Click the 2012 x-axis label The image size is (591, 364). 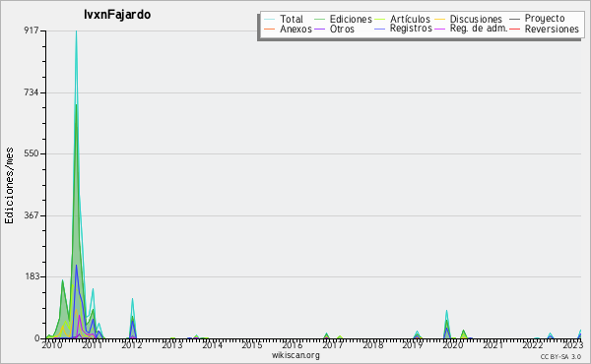point(132,344)
